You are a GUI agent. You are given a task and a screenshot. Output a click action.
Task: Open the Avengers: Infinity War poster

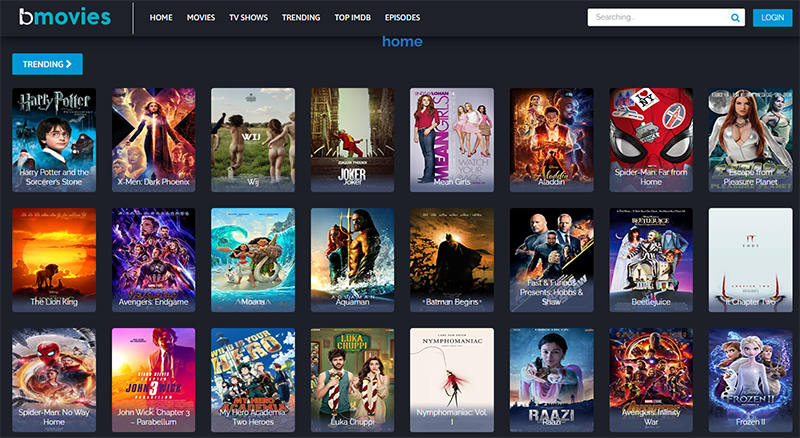coord(651,380)
